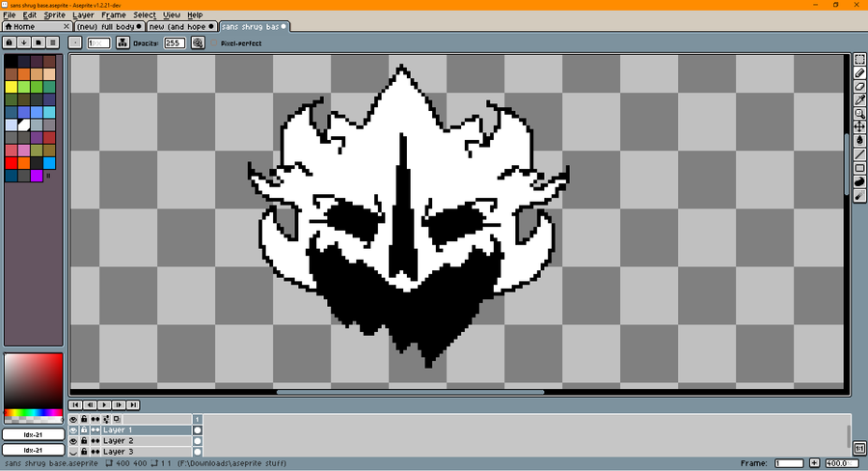The width and height of the screenshot is (868, 471).
Task: Close the Home tab
Action: click(67, 27)
